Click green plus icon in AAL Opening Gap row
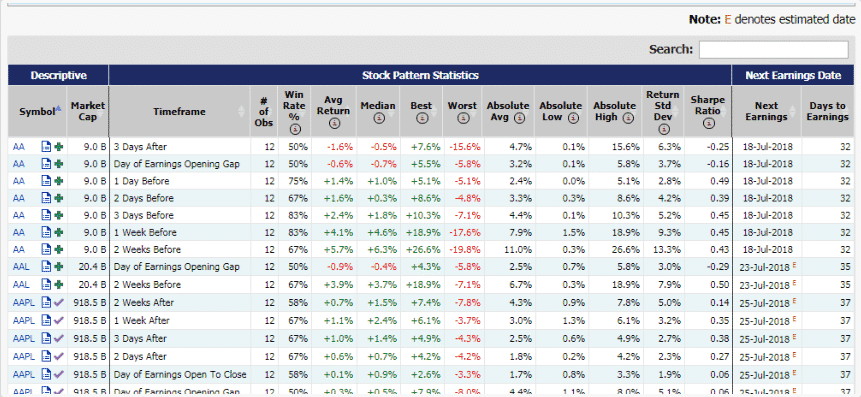 click(58, 267)
